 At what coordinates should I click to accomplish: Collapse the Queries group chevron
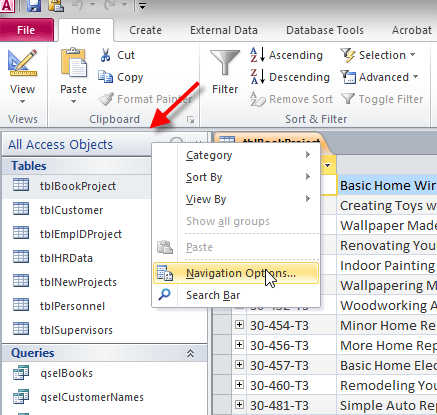190,353
